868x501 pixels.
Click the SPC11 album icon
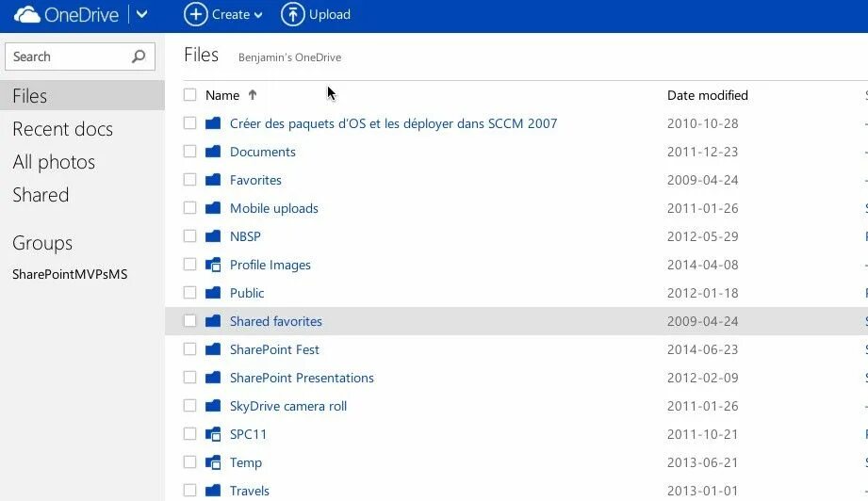coord(213,434)
